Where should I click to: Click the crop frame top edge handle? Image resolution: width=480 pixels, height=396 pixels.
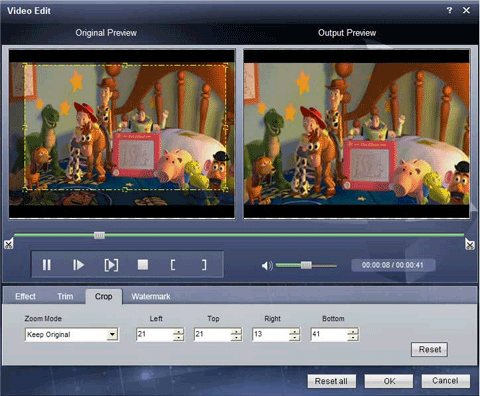coord(125,65)
